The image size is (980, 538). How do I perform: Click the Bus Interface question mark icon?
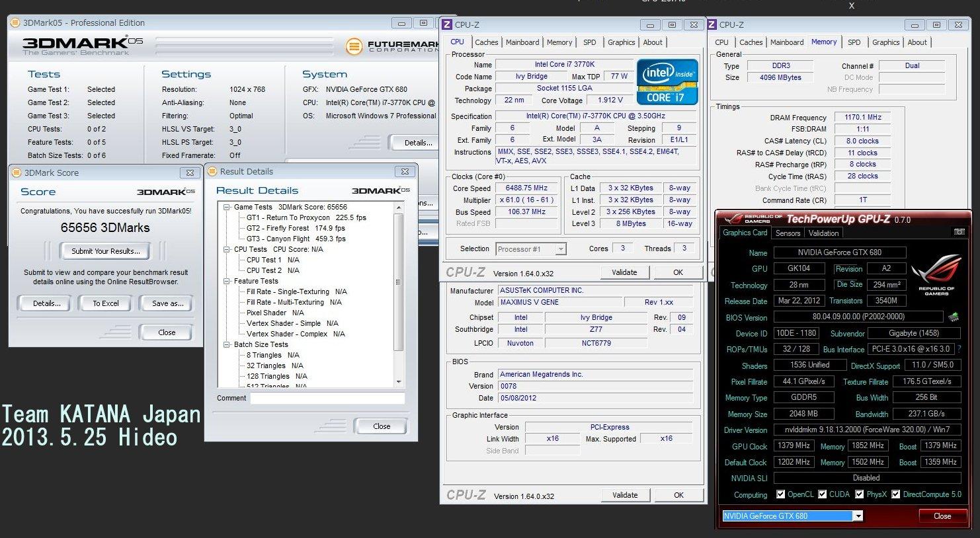pyautogui.click(x=960, y=349)
